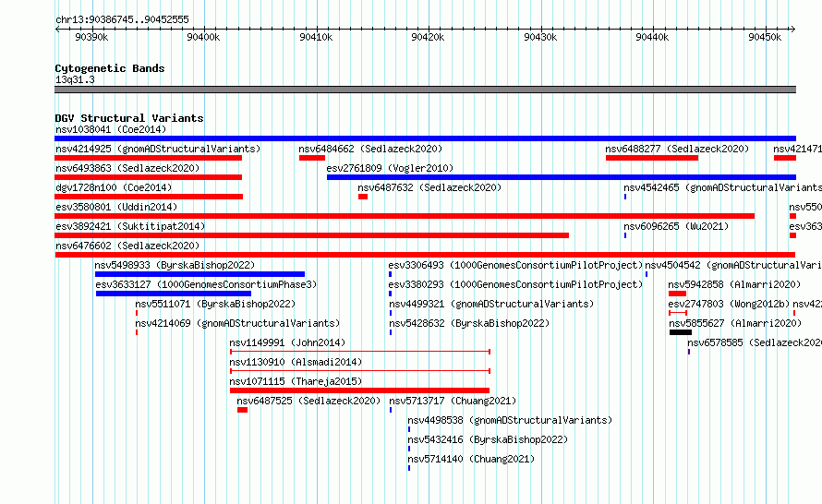
Task: Open nsv5714140 (Chuang2021) label
Action: (471, 459)
